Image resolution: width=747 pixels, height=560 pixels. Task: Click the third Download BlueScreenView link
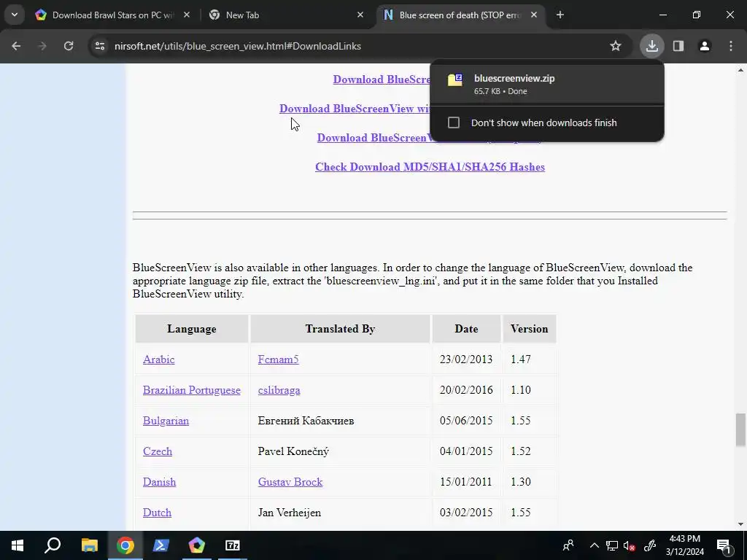pyautogui.click(x=373, y=138)
